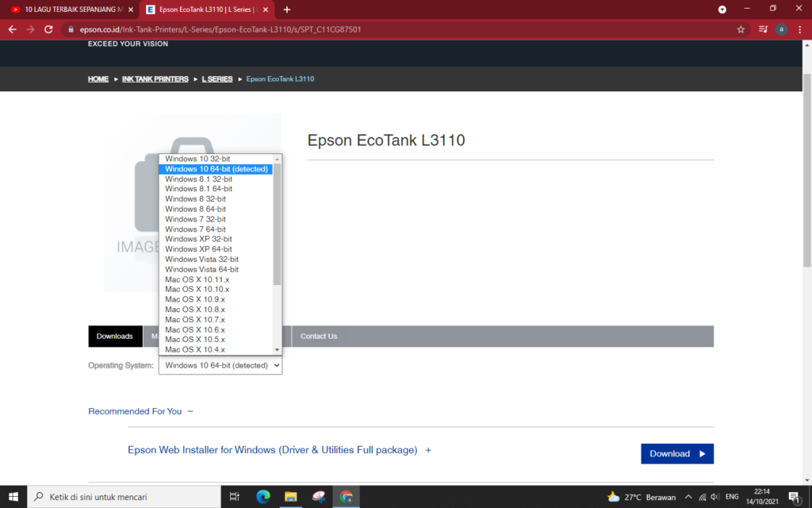Open the side panel icon beside the star
This screenshot has width=812, height=508.
click(x=763, y=29)
